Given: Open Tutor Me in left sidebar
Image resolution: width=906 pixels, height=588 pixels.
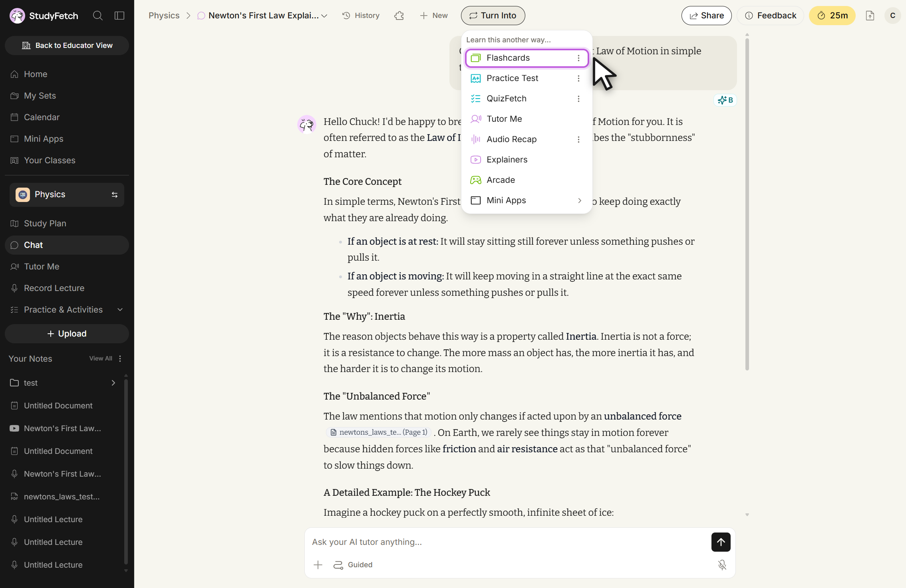Looking at the screenshot, I should [67, 267].
